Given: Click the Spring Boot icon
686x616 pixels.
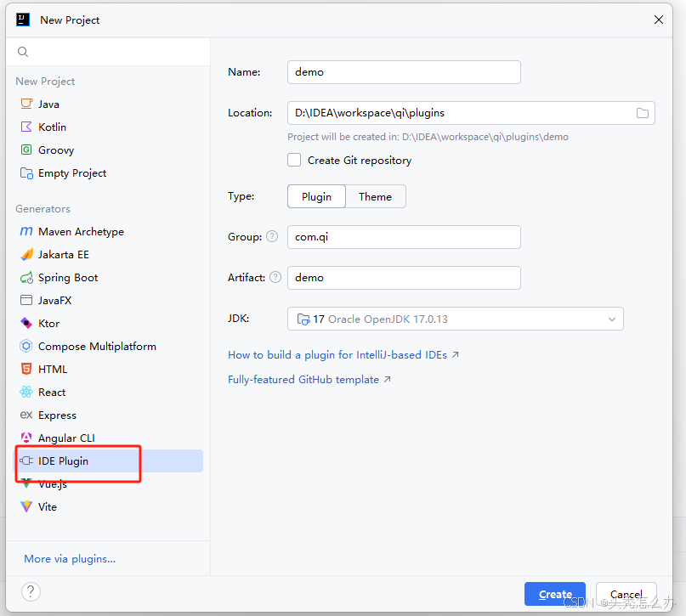Looking at the screenshot, I should click(26, 278).
